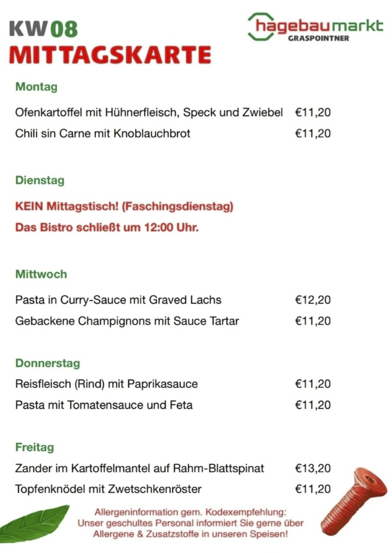Click the green leaf graphic
The height and width of the screenshot is (553, 392).
tap(34, 522)
